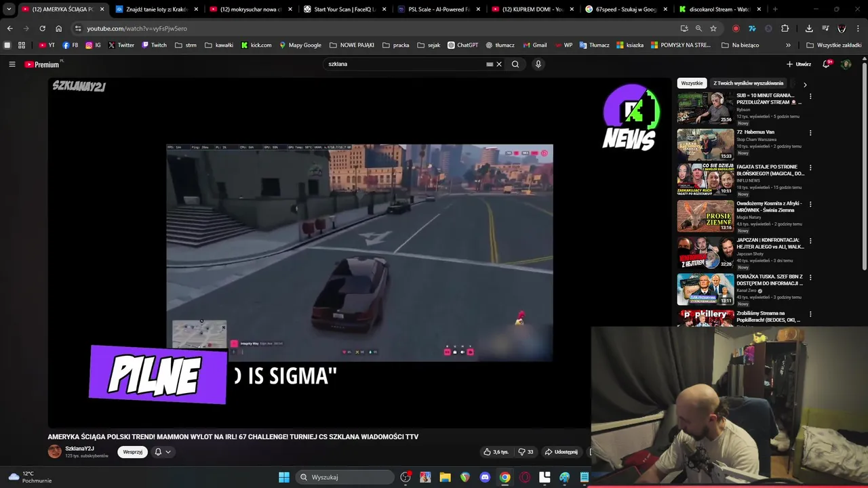This screenshot has height=488, width=868.
Task: Open File Explorer from taskbar
Action: (445, 477)
